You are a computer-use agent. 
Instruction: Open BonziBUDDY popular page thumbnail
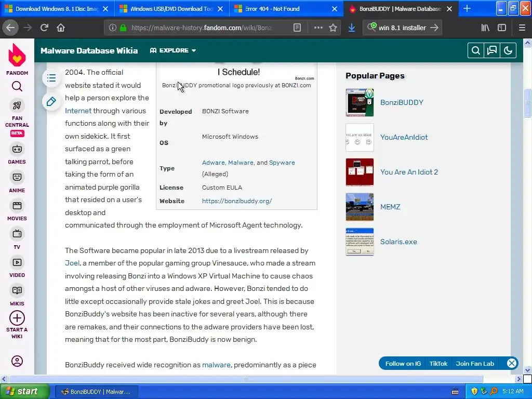[x=360, y=102]
